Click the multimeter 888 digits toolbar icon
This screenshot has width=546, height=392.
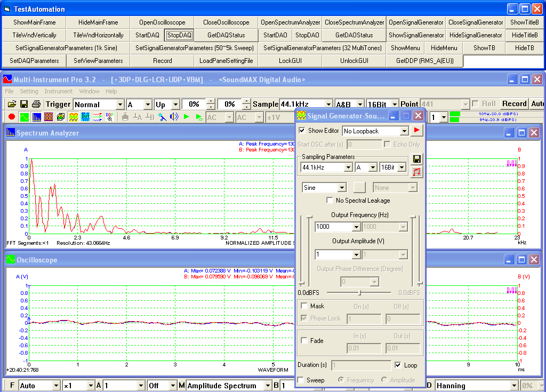pyautogui.click(x=49, y=117)
